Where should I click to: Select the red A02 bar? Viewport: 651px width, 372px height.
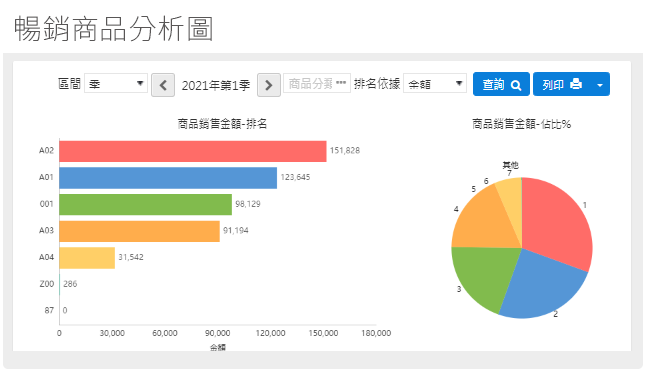[193, 151]
